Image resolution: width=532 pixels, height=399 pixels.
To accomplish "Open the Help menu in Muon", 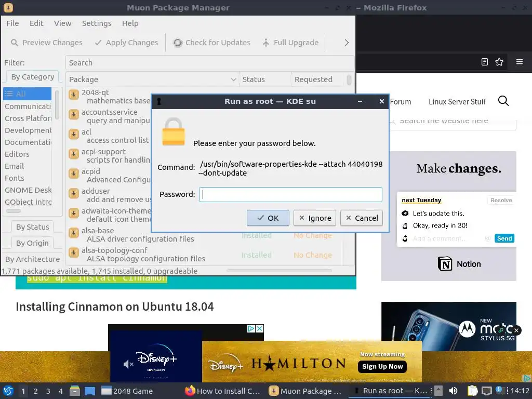I will pos(130,23).
